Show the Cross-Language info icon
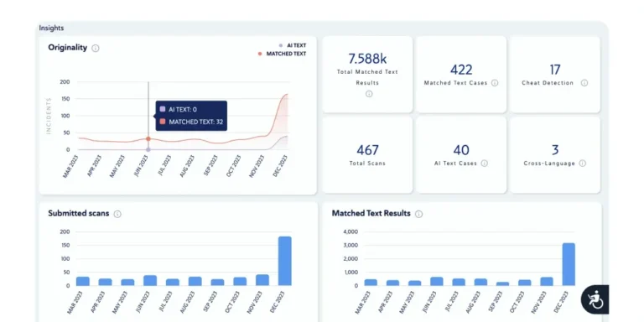Viewport: 644px width, 322px height. click(583, 164)
